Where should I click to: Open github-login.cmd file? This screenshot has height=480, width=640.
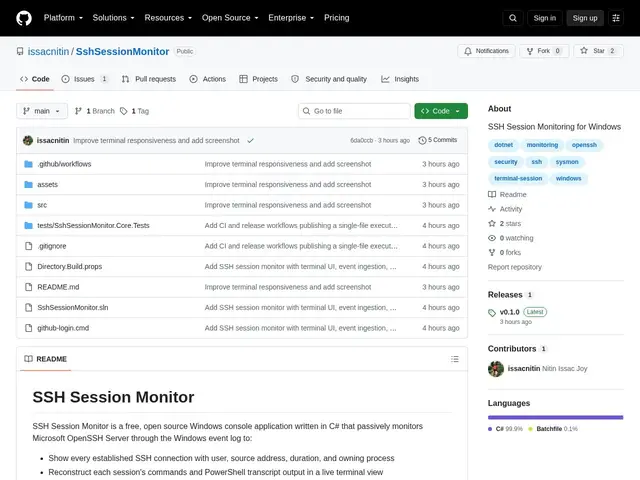pyautogui.click(x=63, y=328)
